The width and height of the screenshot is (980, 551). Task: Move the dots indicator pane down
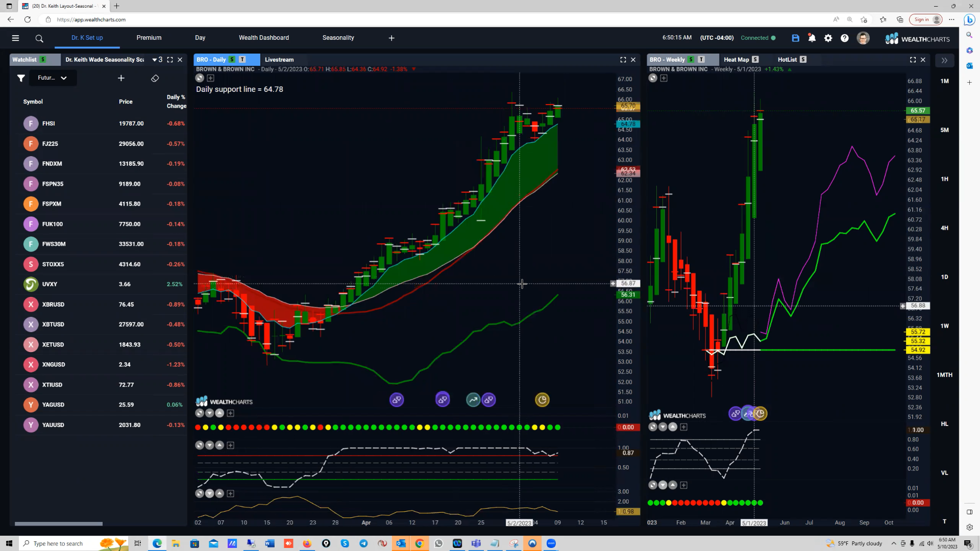210,413
